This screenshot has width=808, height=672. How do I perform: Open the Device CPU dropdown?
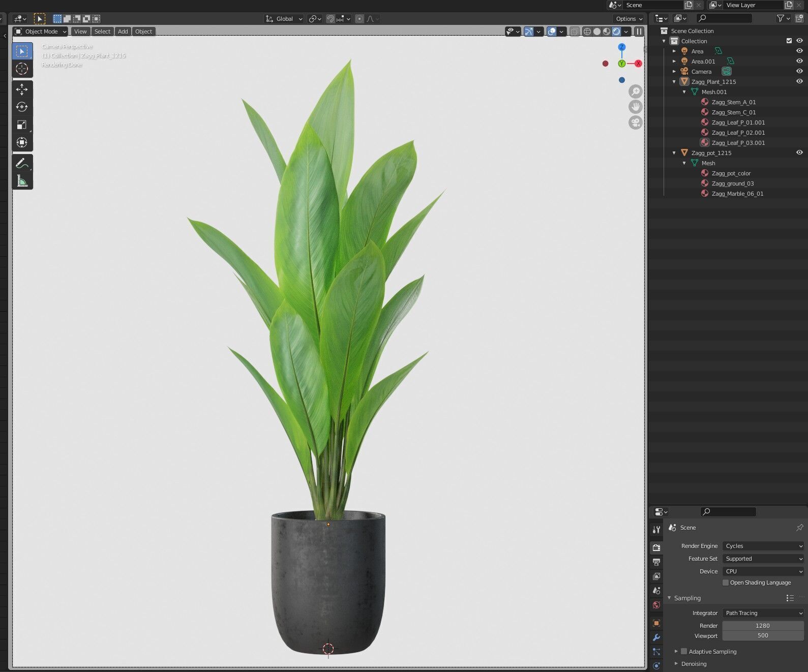[763, 571]
